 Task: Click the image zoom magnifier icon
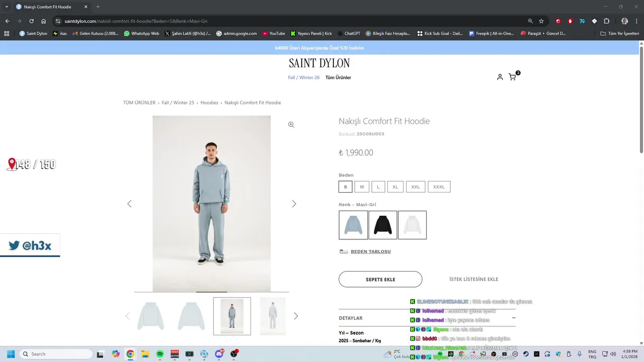point(291,125)
